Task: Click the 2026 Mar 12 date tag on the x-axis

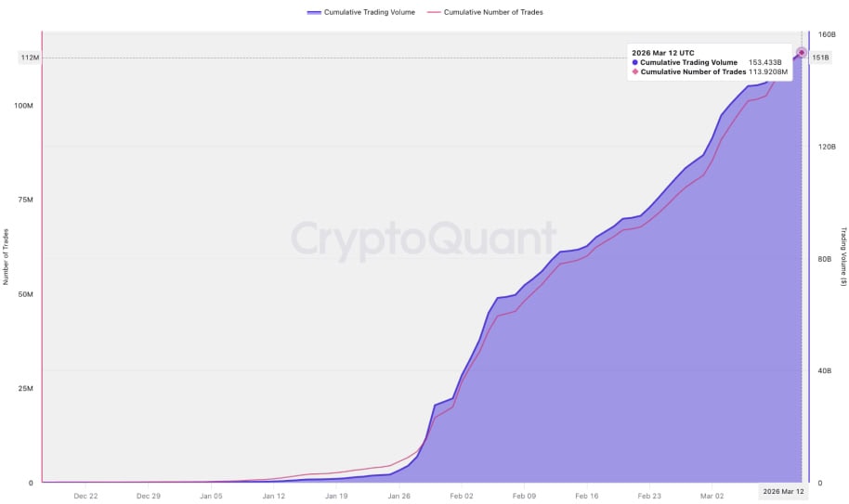Action: (x=783, y=491)
